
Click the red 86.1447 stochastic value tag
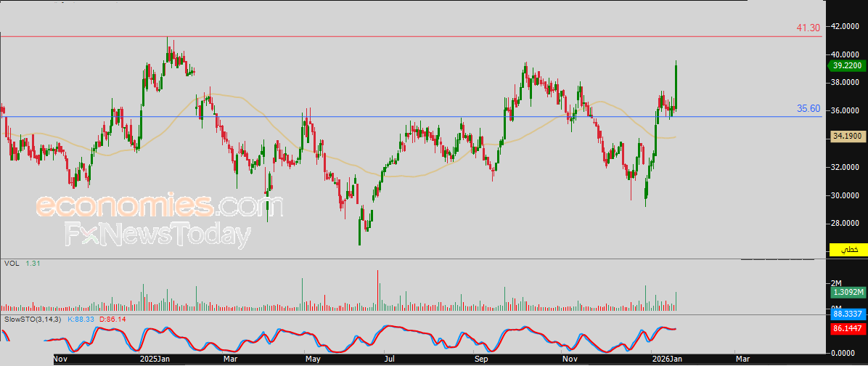click(x=847, y=329)
